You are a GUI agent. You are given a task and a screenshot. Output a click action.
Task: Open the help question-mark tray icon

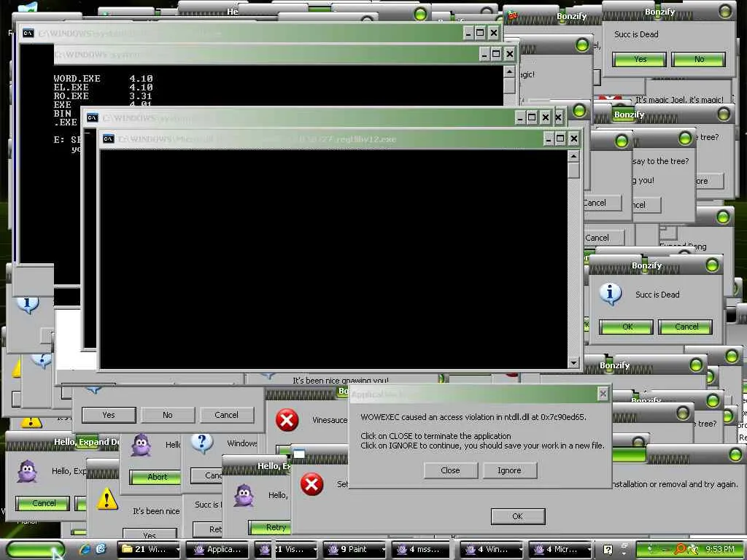pyautogui.click(x=608, y=550)
